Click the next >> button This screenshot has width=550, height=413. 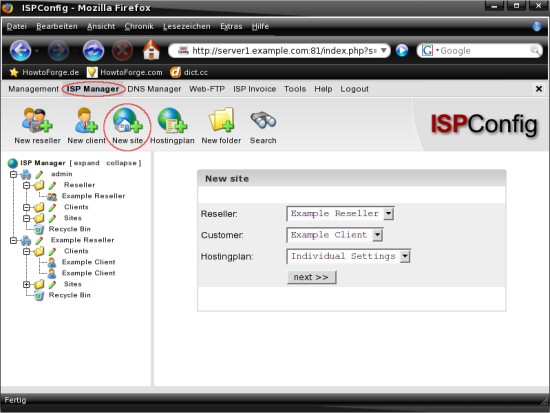click(x=311, y=277)
